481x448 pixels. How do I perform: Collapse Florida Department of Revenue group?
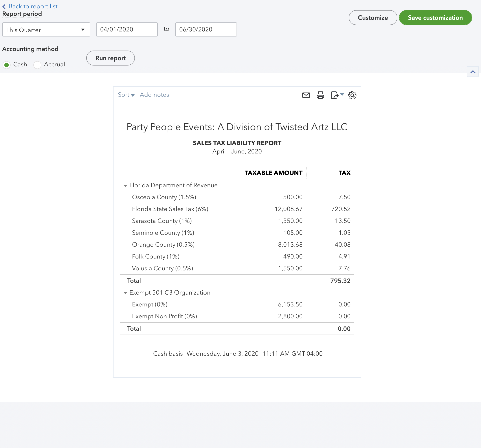pyautogui.click(x=125, y=186)
